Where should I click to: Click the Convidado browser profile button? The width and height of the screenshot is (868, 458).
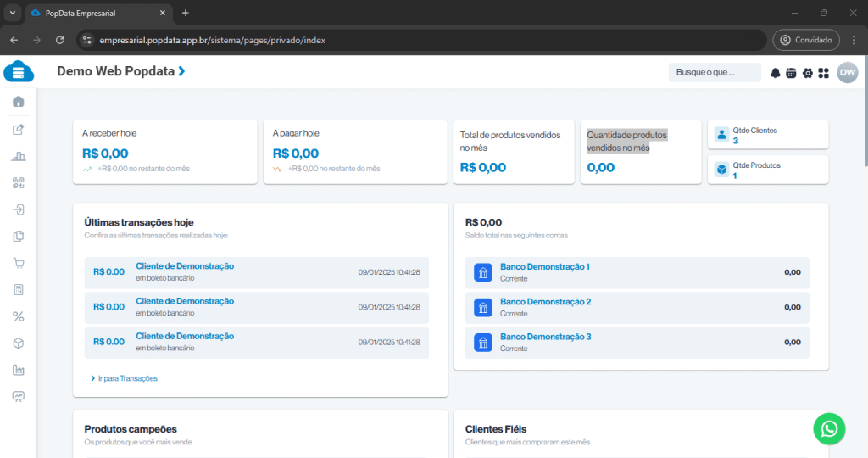(806, 40)
